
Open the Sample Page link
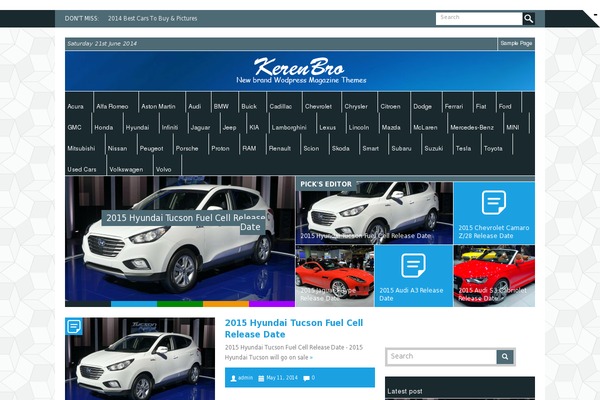(516, 43)
